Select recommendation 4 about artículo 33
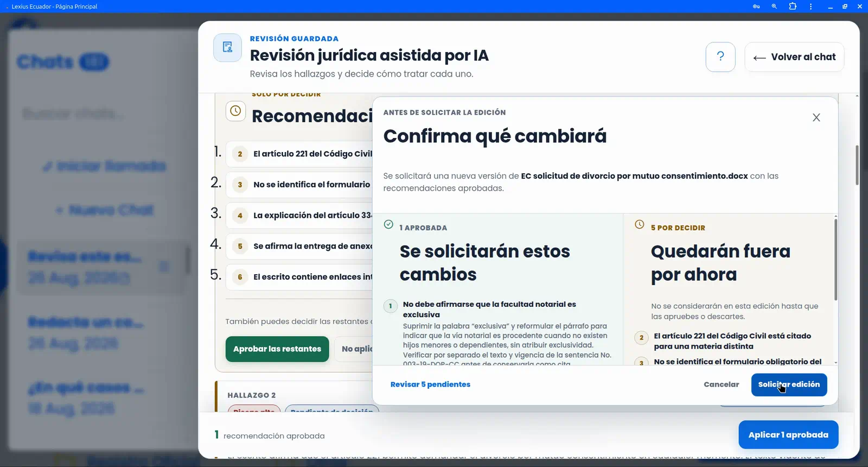This screenshot has height=467, width=868. pos(299,216)
